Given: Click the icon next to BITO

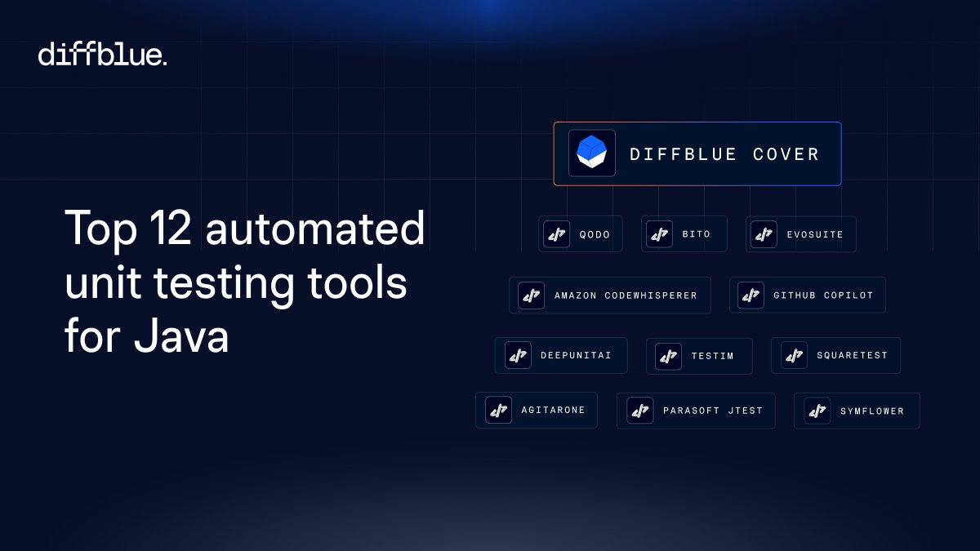Looking at the screenshot, I should 659,234.
